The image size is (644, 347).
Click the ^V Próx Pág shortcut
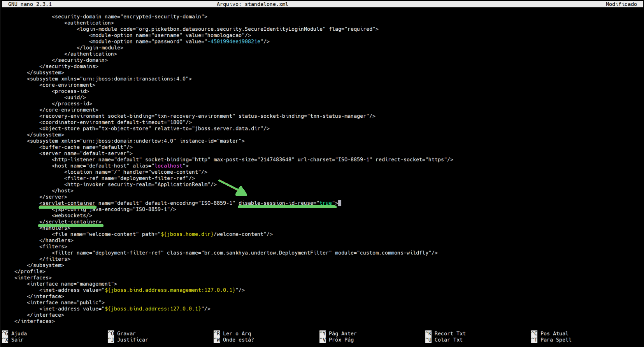[x=337, y=340]
